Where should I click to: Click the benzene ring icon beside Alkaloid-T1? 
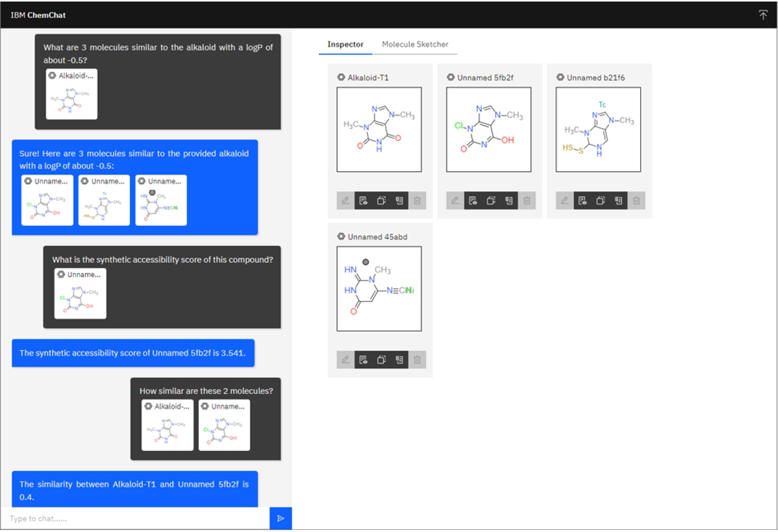pyautogui.click(x=341, y=77)
